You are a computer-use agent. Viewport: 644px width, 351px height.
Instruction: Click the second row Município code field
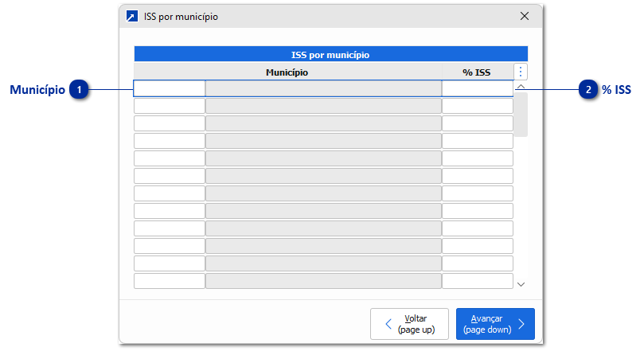pyautogui.click(x=169, y=106)
